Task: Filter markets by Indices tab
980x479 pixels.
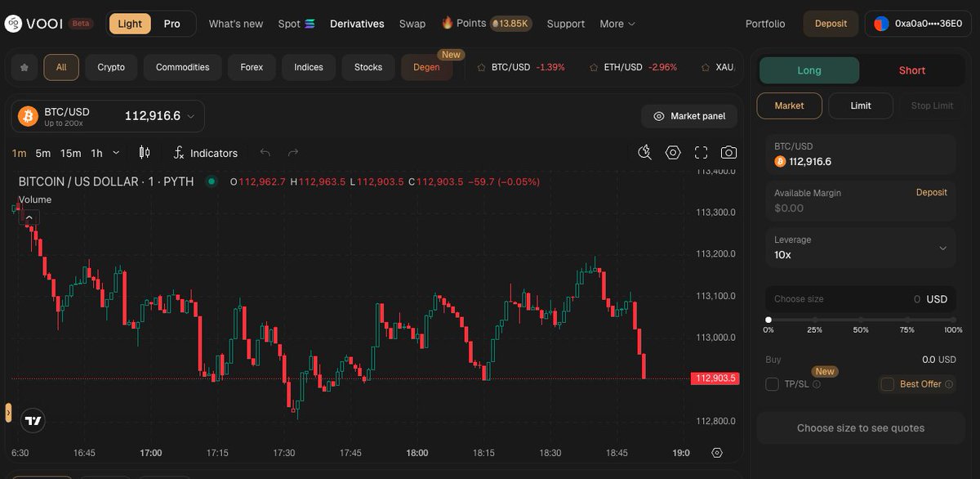Action: point(309,67)
